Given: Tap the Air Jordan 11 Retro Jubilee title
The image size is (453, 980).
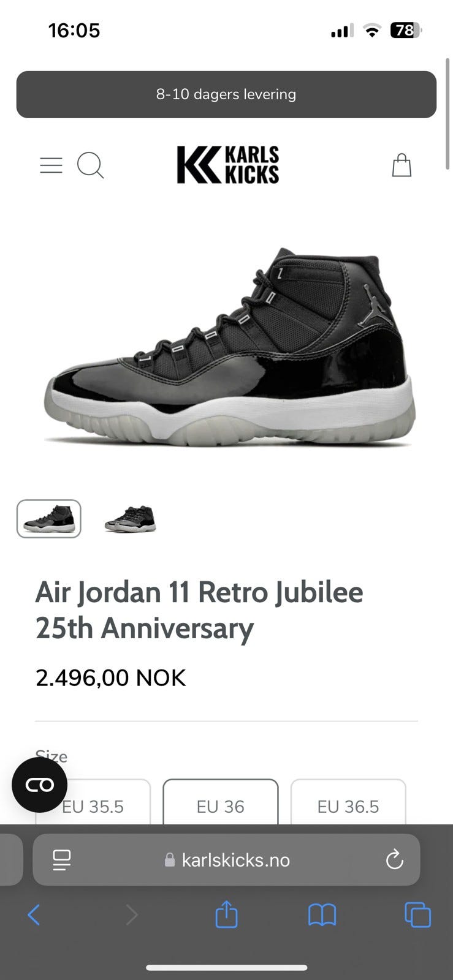Looking at the screenshot, I should coord(199,610).
